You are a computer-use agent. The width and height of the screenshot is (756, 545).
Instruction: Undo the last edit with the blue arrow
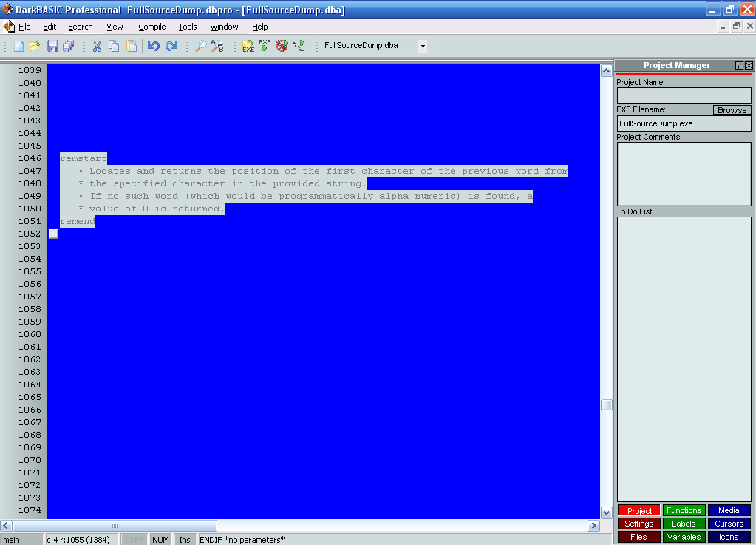click(x=153, y=46)
